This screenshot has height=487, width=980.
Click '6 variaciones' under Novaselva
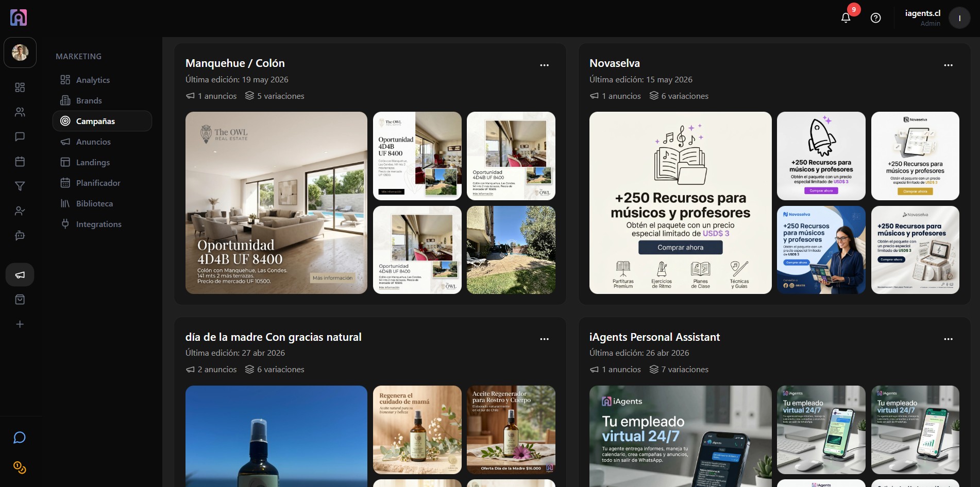tap(679, 96)
